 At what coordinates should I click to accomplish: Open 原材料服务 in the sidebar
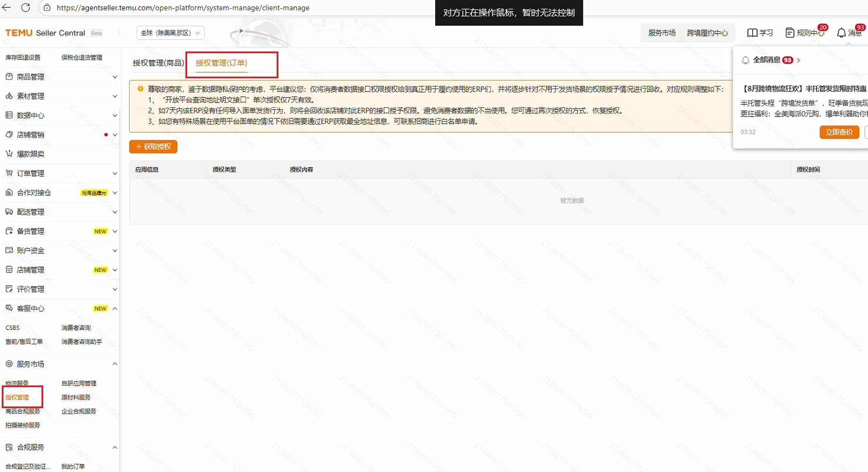76,397
